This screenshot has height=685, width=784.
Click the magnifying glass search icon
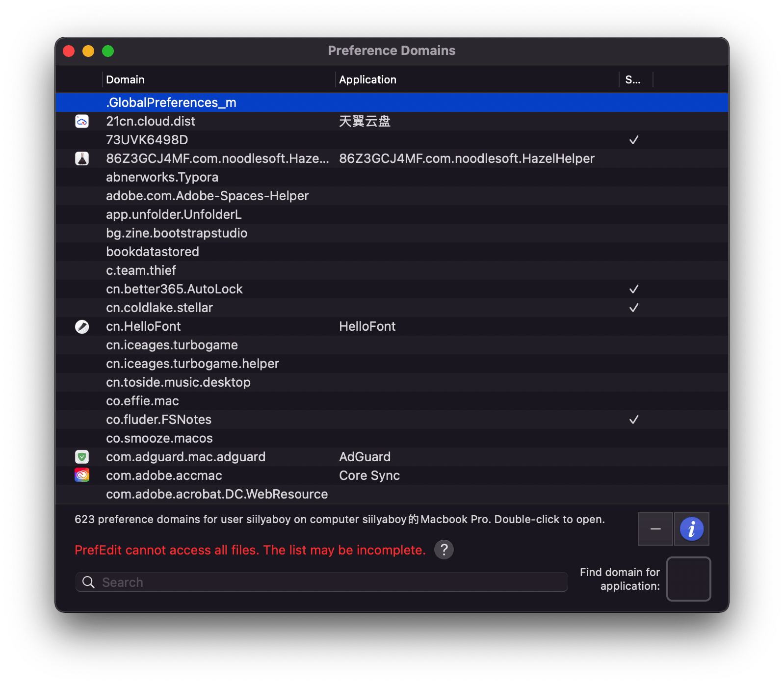pyautogui.click(x=88, y=582)
